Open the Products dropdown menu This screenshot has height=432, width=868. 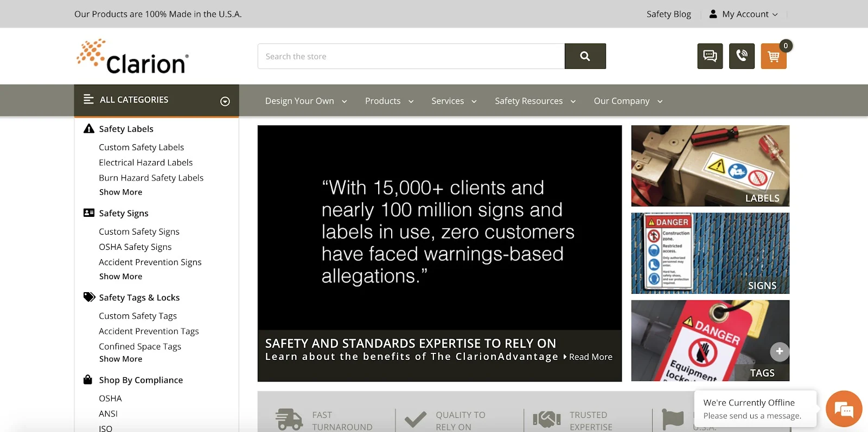pos(390,101)
